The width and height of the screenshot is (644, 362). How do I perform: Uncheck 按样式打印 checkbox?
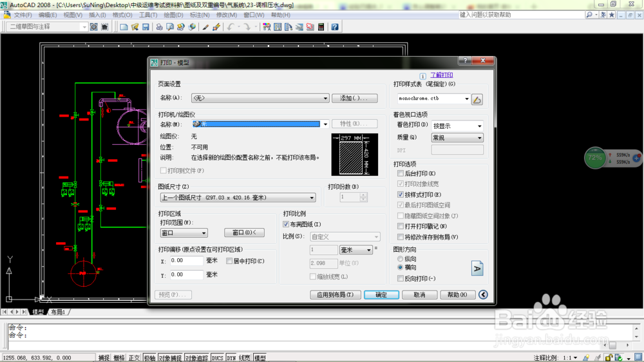(x=401, y=195)
